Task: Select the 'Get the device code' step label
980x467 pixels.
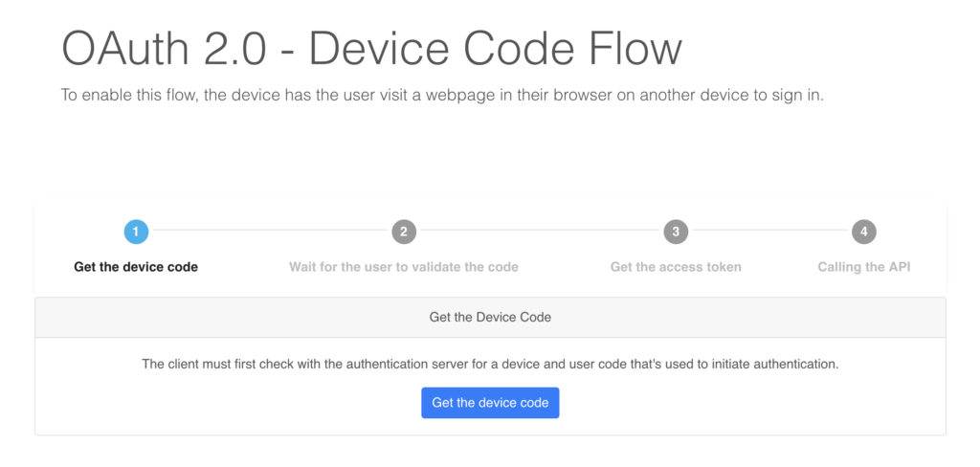Action: (x=136, y=267)
